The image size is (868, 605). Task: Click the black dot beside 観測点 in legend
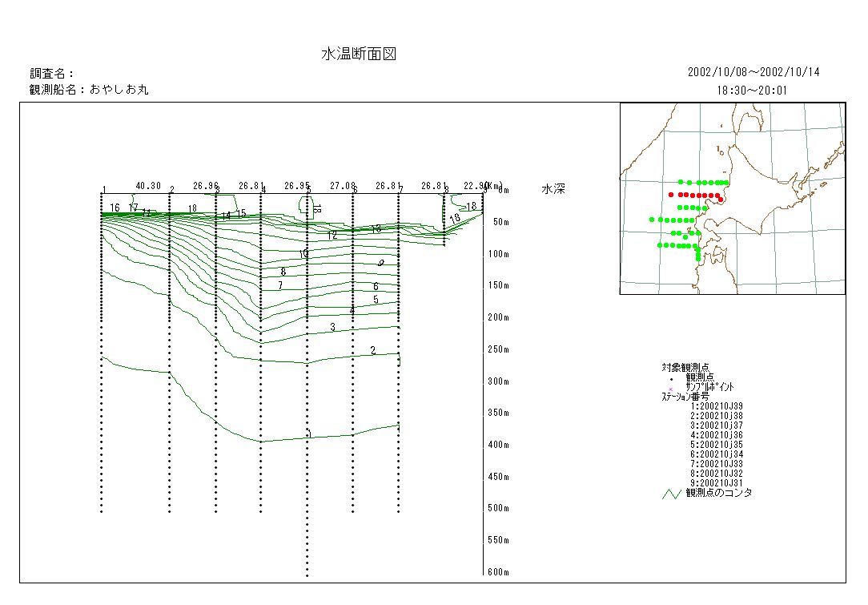click(x=671, y=377)
